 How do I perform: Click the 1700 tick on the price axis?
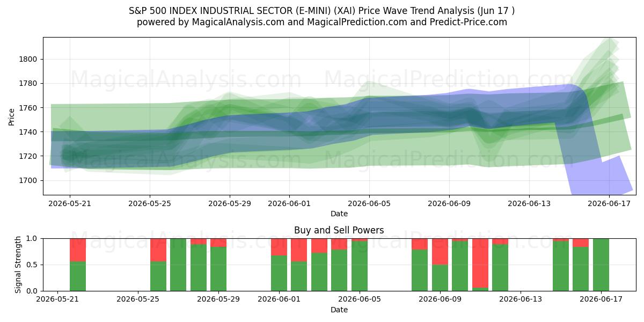[28, 180]
